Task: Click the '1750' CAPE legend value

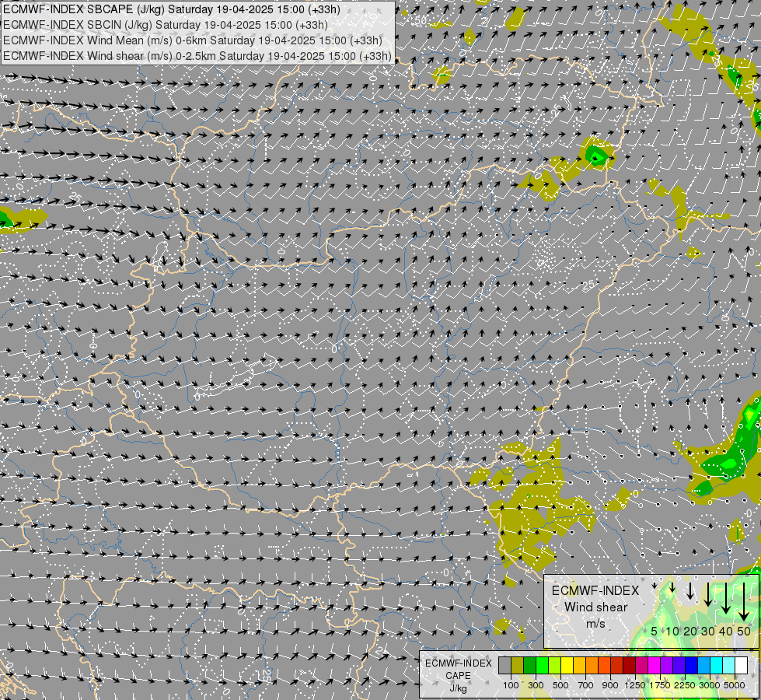Action: click(x=660, y=685)
